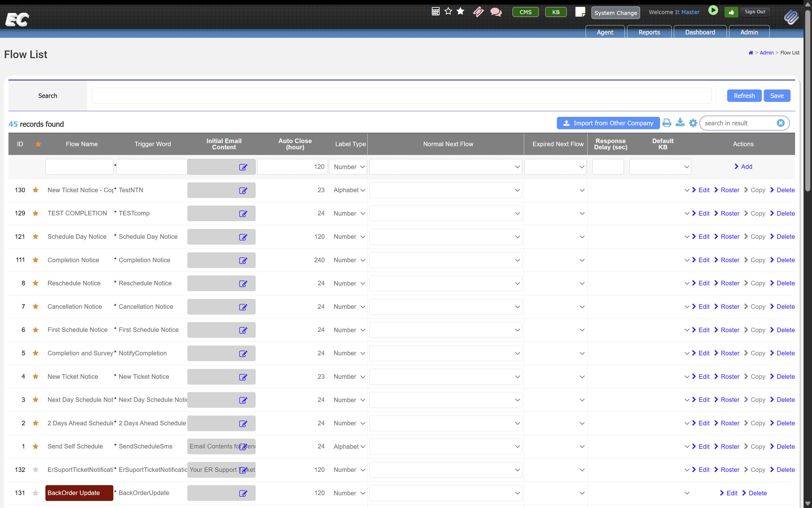The height and width of the screenshot is (508, 812).
Task: Edit email content for Cancellation Notice
Action: 243,307
